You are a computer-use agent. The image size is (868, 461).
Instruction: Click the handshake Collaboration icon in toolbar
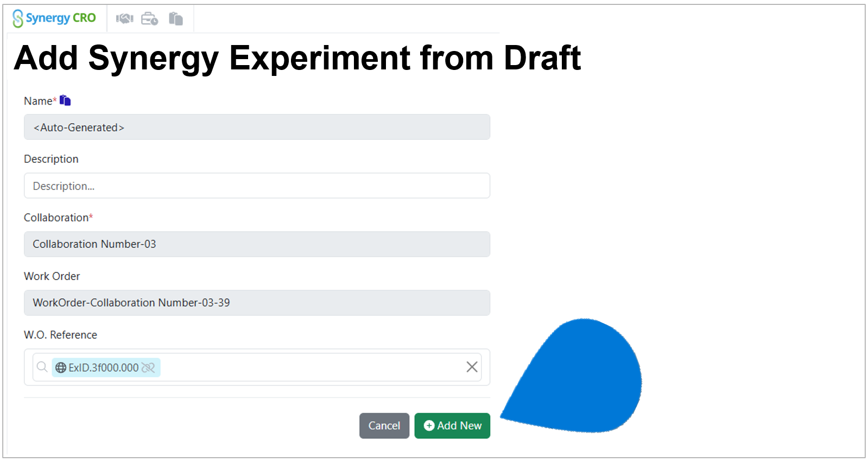124,18
